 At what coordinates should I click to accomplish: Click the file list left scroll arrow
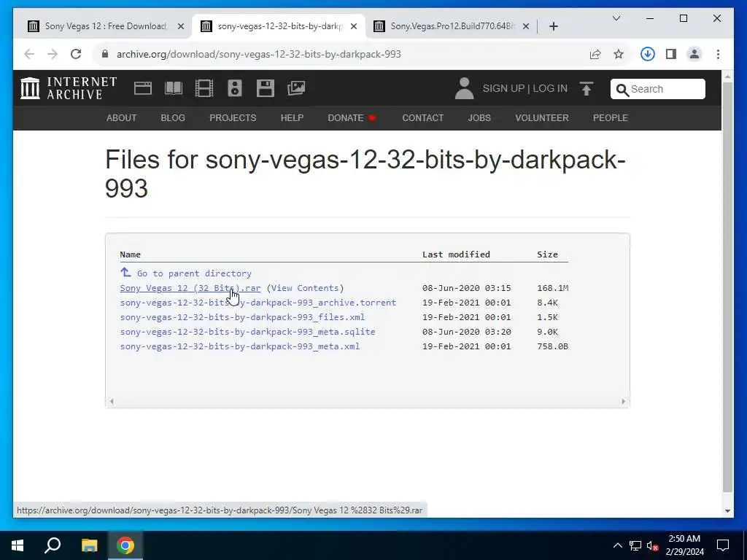pos(112,402)
